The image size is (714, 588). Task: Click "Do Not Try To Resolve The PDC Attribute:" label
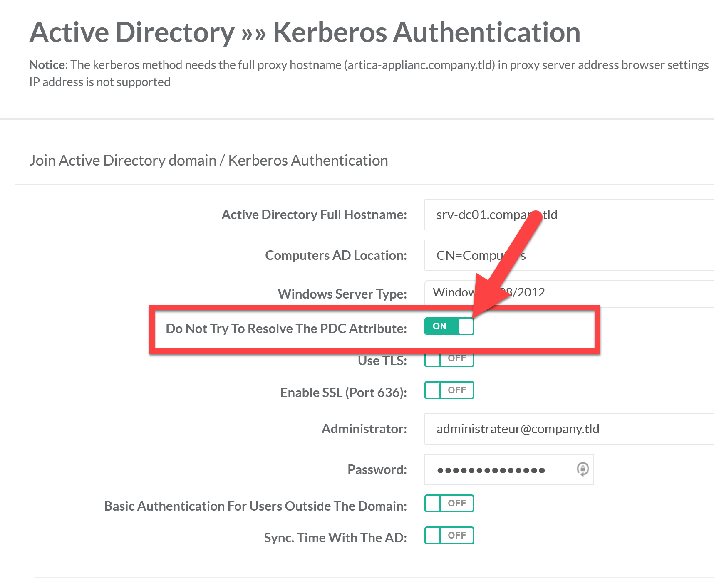click(286, 329)
